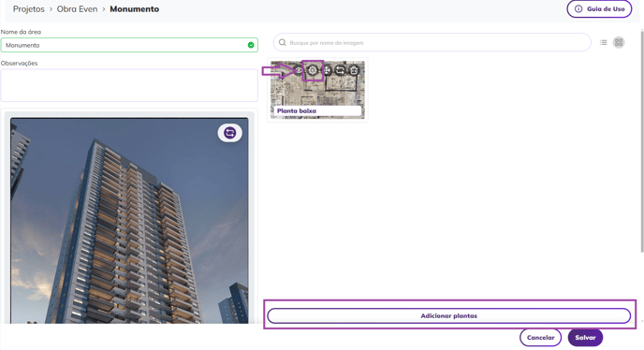
Task: Click the search magnifier icon
Action: click(x=282, y=42)
